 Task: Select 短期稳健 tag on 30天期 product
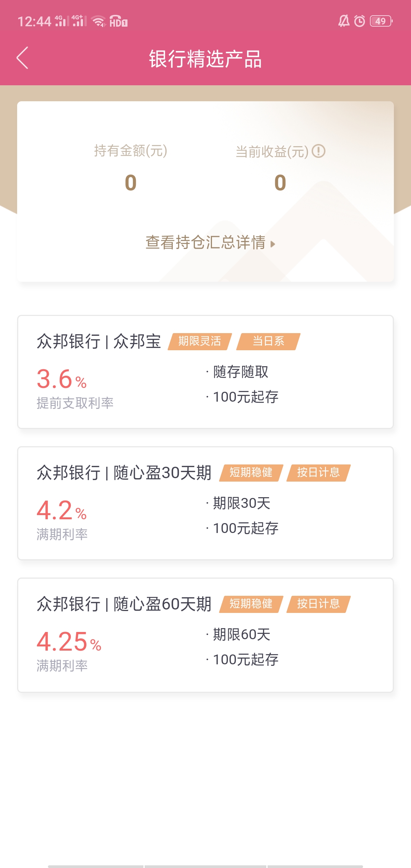[x=251, y=472]
